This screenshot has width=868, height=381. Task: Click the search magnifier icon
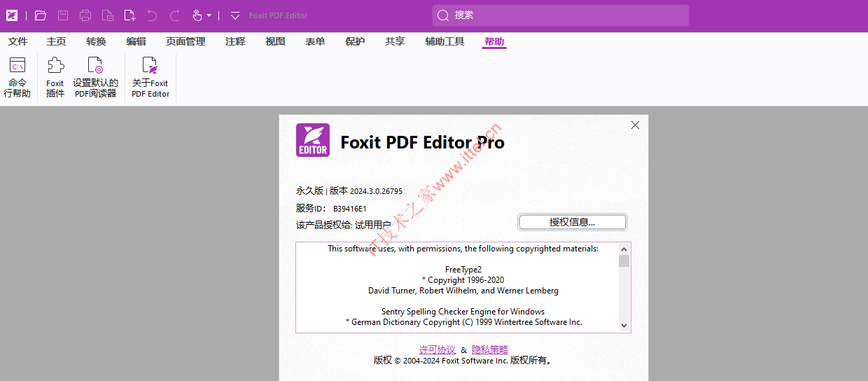(442, 15)
